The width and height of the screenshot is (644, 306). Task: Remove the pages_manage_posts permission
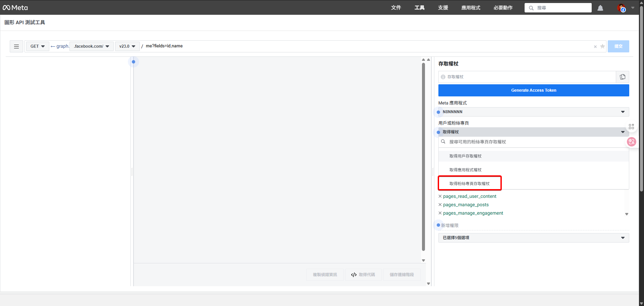[440, 205]
